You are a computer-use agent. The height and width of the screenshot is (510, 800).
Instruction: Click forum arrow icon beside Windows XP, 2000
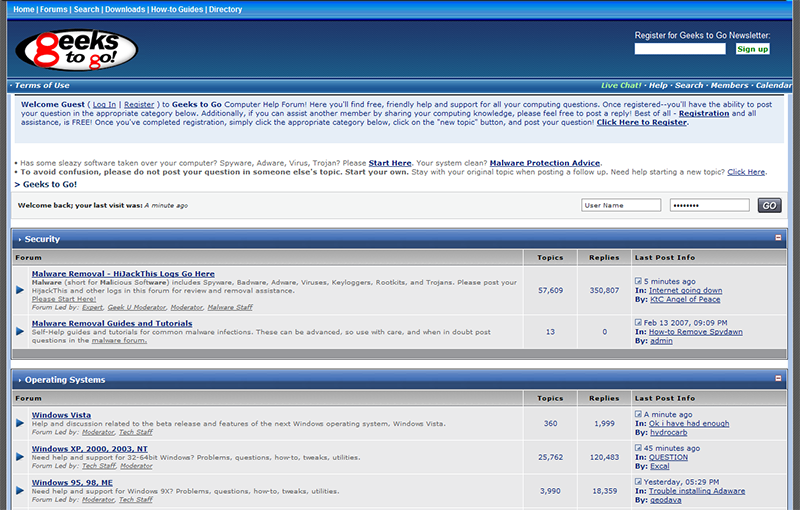[20, 456]
